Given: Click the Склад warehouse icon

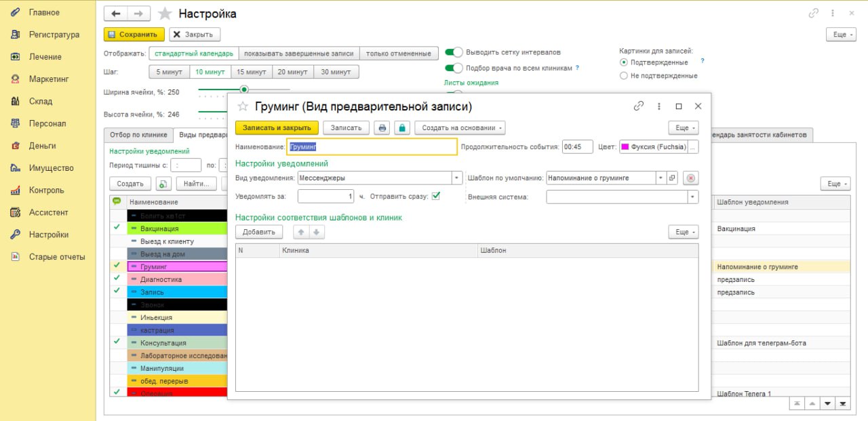Looking at the screenshot, I should click(15, 101).
